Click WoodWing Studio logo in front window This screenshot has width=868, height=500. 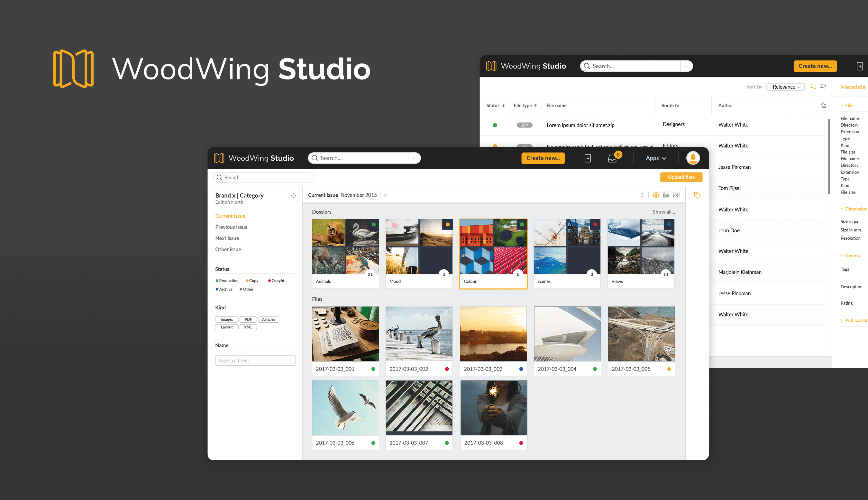(254, 158)
